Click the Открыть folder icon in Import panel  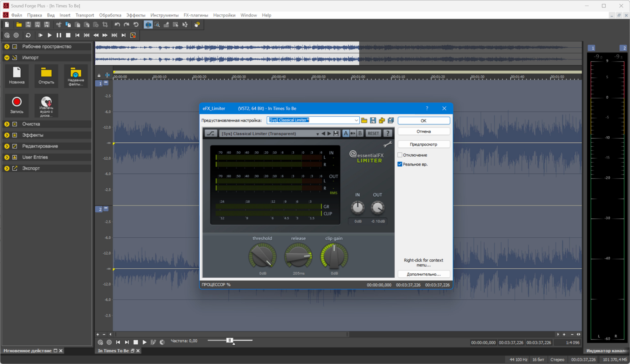pos(46,75)
